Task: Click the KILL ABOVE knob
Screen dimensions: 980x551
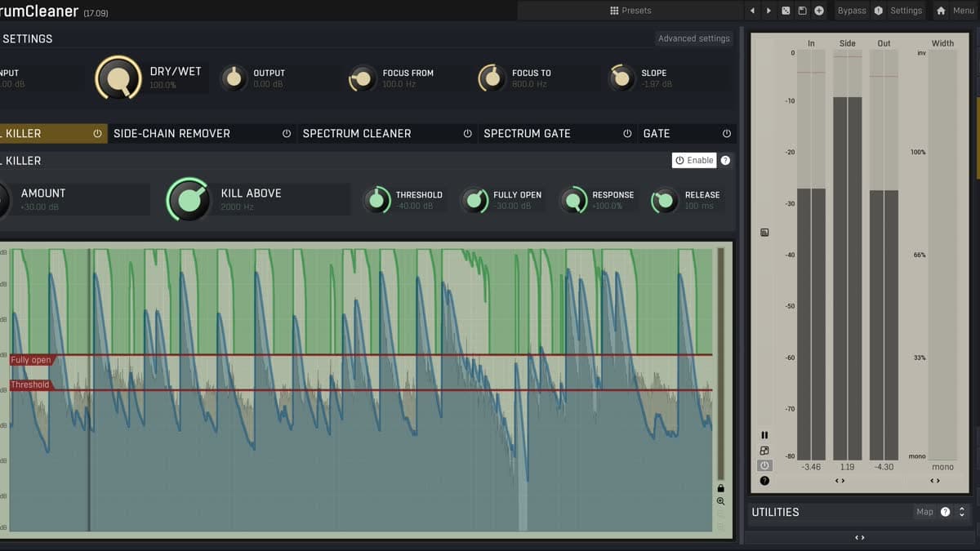Action: (x=189, y=199)
